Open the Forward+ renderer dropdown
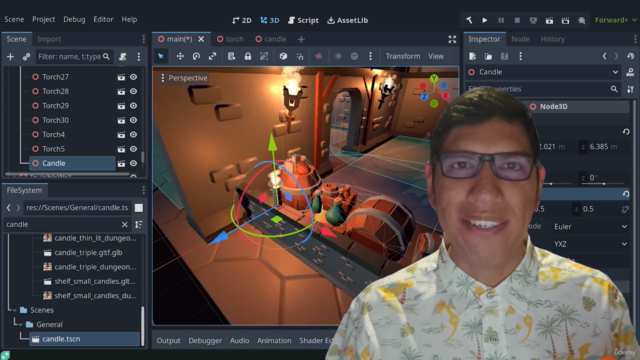Viewport: 640px width, 360px height. (x=615, y=20)
